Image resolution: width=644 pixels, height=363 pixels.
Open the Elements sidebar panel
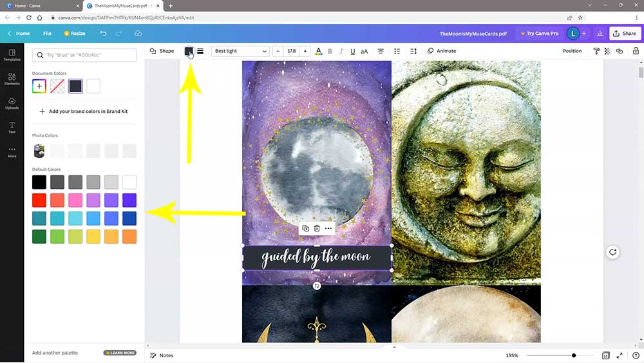[12, 79]
